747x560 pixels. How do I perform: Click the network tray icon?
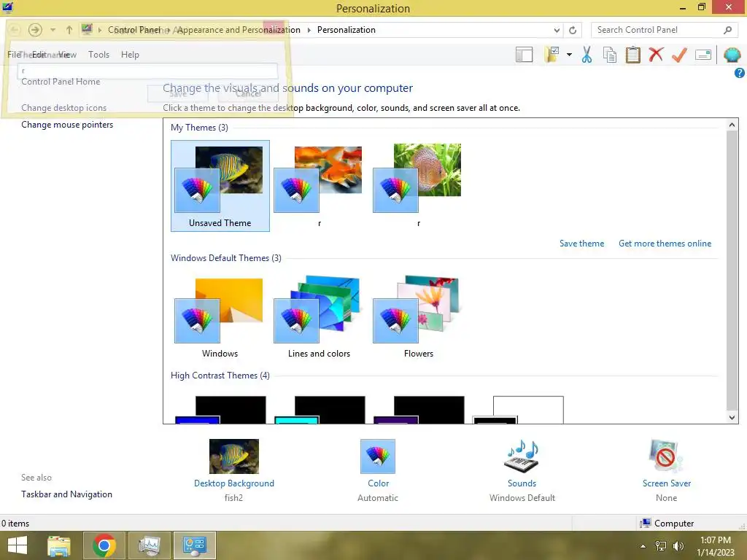[x=661, y=545]
